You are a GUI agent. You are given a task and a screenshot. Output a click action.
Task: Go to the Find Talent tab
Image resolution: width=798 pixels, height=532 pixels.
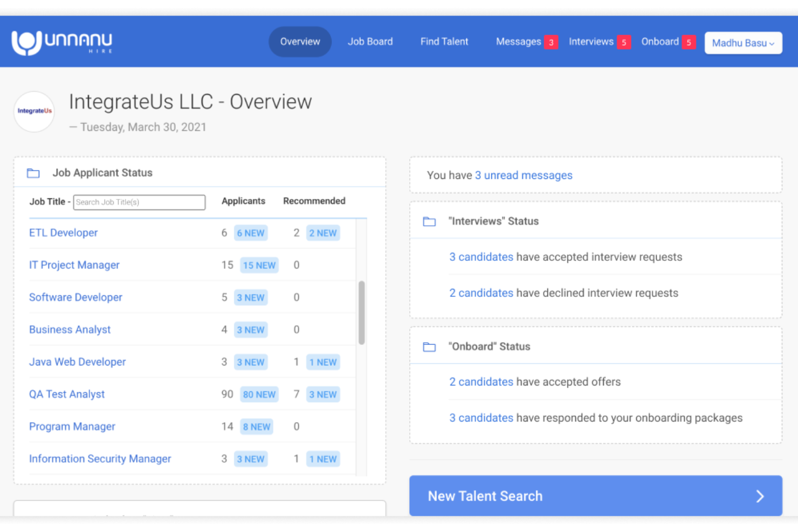click(x=444, y=42)
